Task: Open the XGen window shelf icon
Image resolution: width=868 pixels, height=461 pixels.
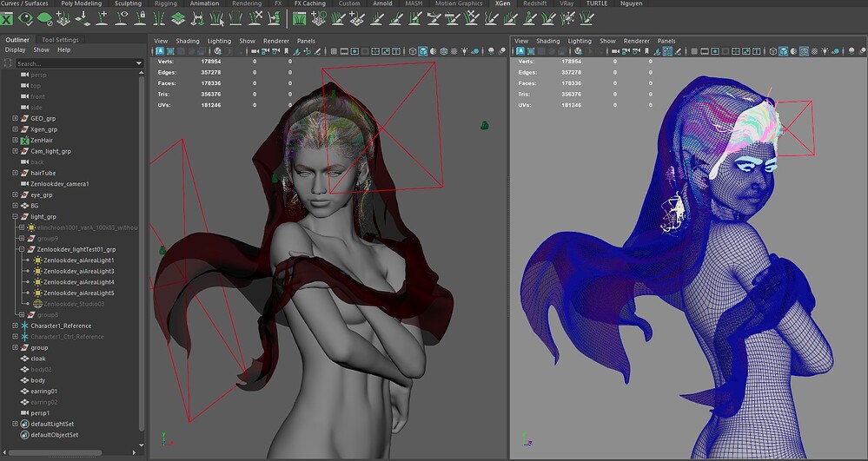Action: point(7,19)
